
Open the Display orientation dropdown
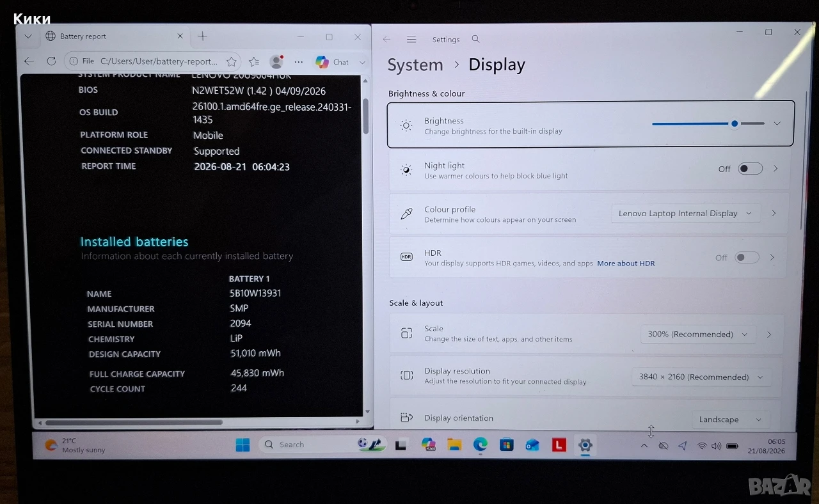[730, 420]
